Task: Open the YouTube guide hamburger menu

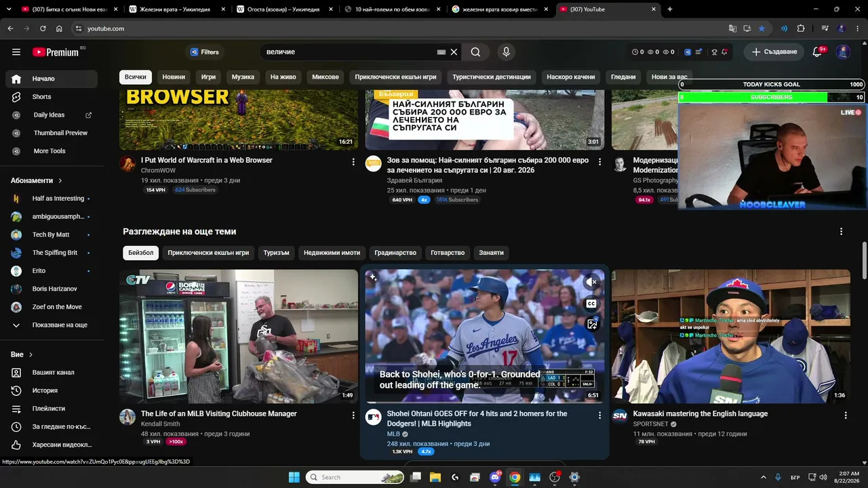Action: tap(16, 52)
